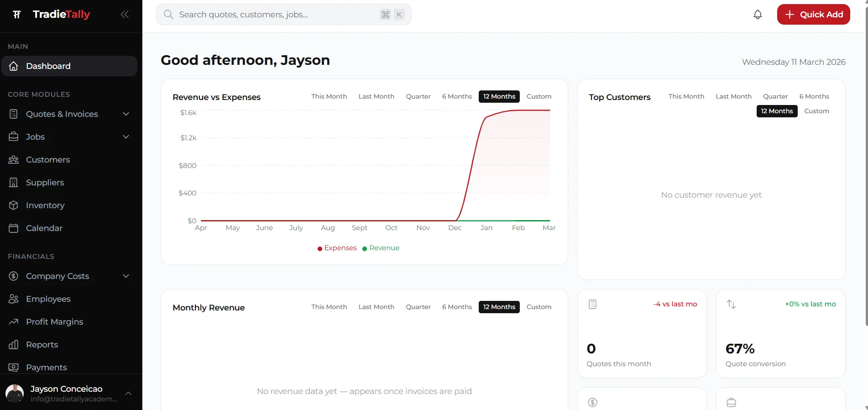Click the Dashboard home icon
Viewport: 868px width, 410px height.
[14, 66]
